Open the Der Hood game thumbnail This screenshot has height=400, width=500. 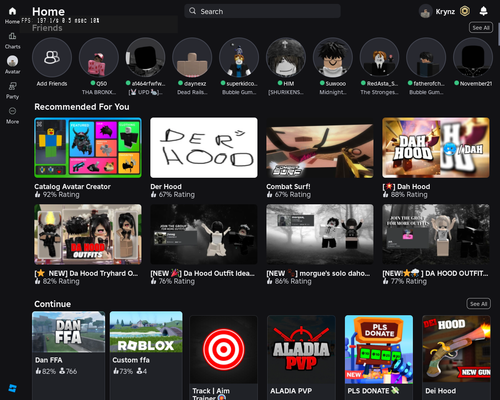coord(204,147)
